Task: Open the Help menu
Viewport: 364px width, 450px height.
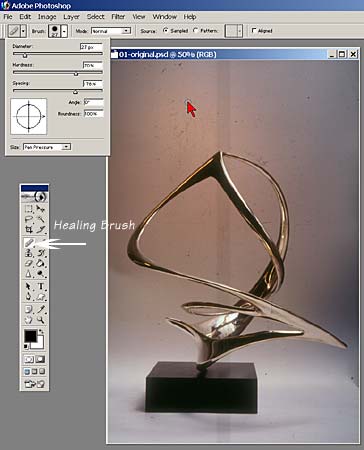Action: pos(190,17)
